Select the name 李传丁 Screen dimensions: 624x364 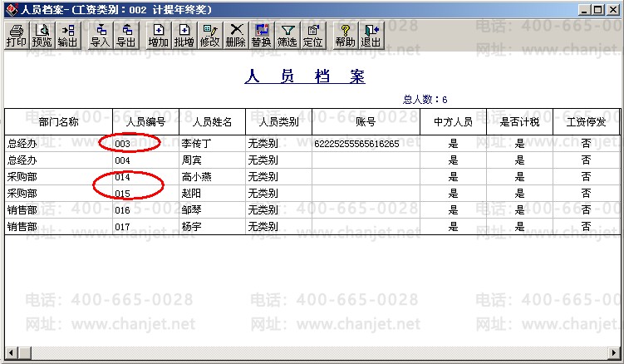196,144
